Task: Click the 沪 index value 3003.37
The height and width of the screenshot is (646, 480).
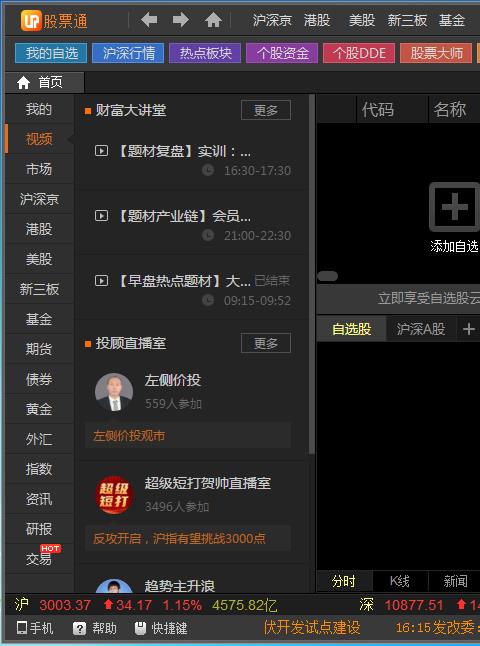Action: (x=65, y=605)
